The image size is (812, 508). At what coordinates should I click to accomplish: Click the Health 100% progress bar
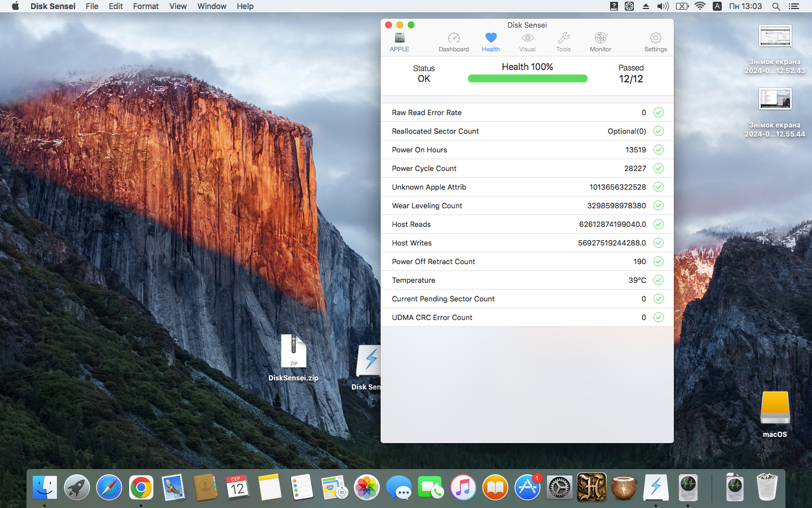[x=528, y=78]
